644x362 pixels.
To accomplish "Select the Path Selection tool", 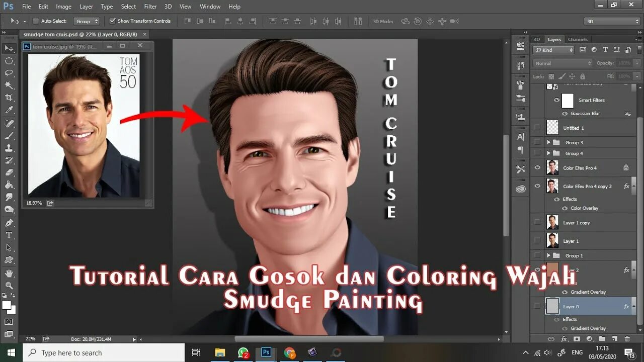I will coord(9,247).
